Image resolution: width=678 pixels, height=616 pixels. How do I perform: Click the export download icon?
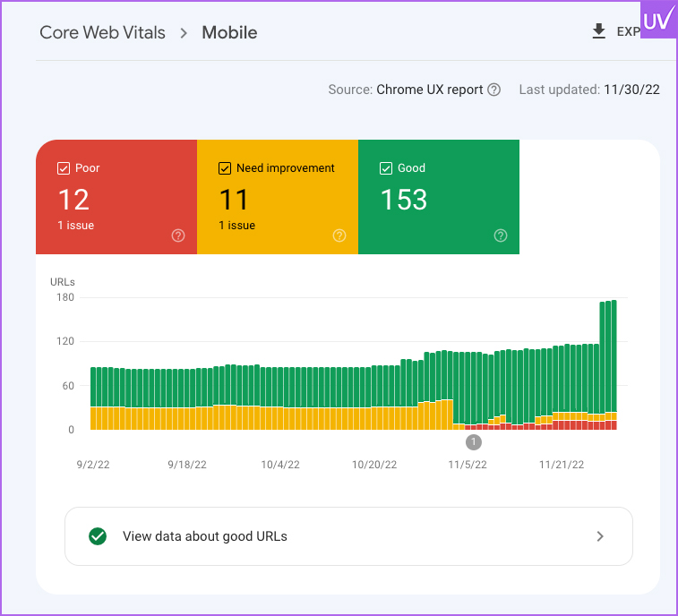[x=599, y=32]
